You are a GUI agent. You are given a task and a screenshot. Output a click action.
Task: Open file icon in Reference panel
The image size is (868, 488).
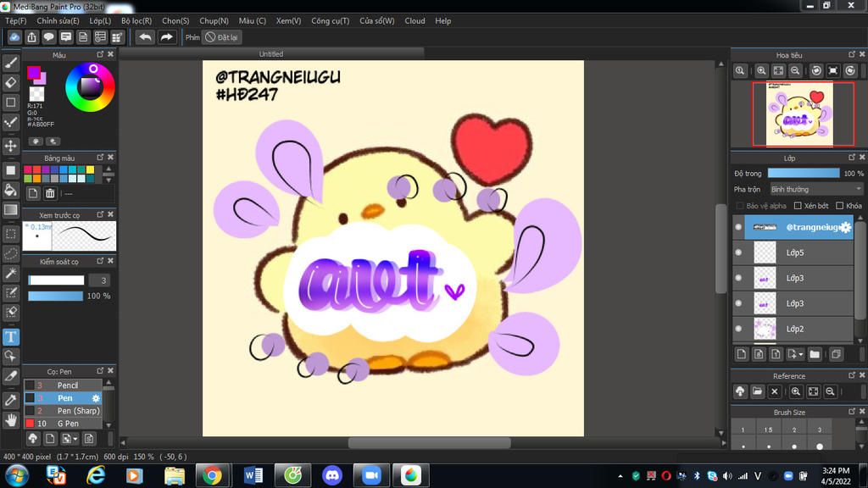(x=757, y=391)
